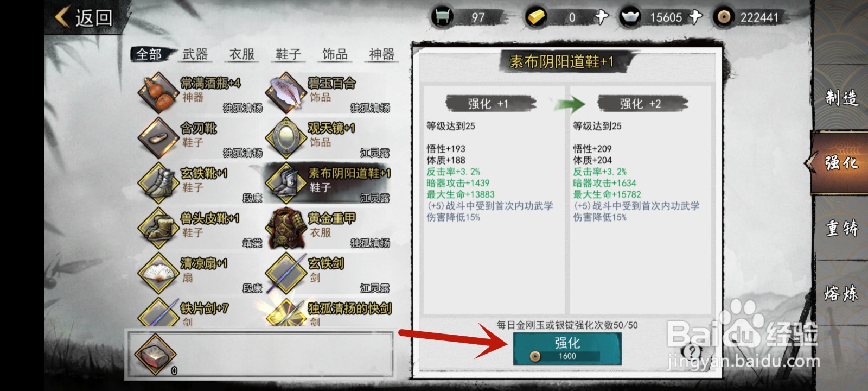Go back with the 返回 button

click(85, 17)
